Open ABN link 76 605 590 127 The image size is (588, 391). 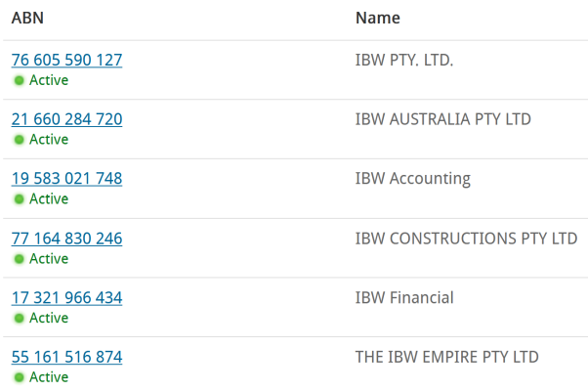[66, 60]
